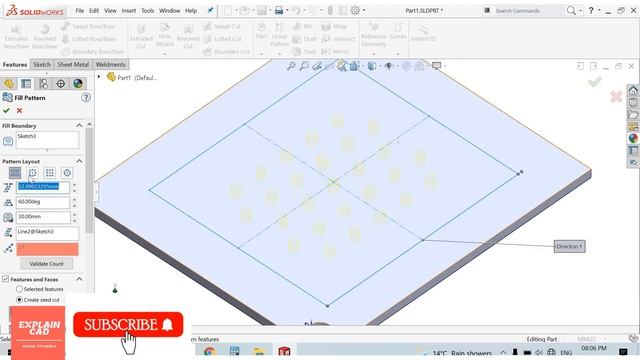Click the Direction 1 callout label
Image resolution: width=640 pixels, height=360 pixels.
click(569, 247)
